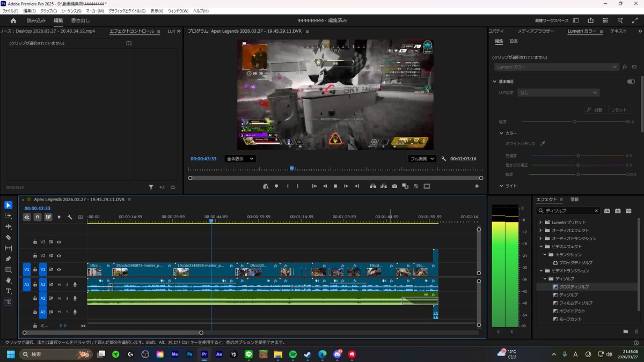The width and height of the screenshot is (644, 362).
Task: Enable voice-over record on A1
Action: click(75, 284)
